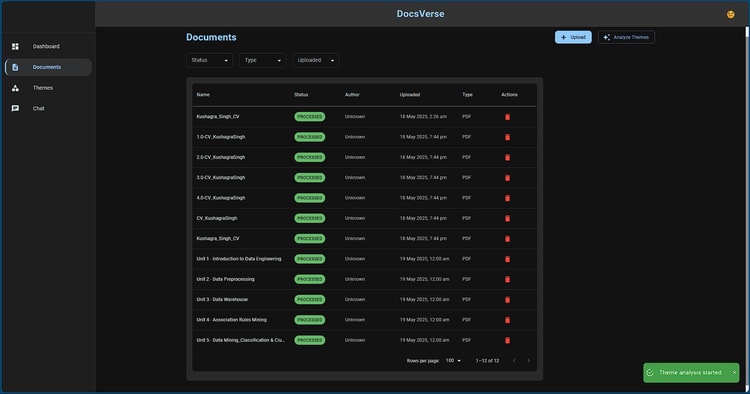The image size is (750, 394).
Task: Sort by the Name column header
Action: point(203,95)
